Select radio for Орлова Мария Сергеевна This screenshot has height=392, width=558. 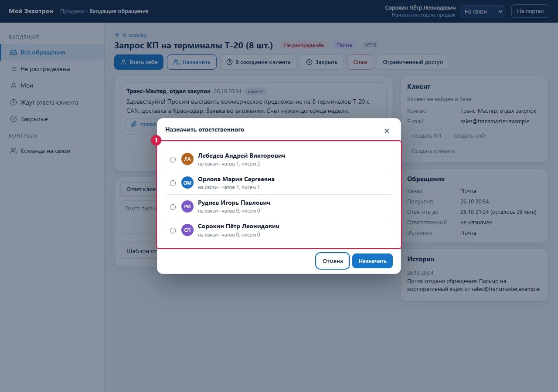(x=173, y=183)
